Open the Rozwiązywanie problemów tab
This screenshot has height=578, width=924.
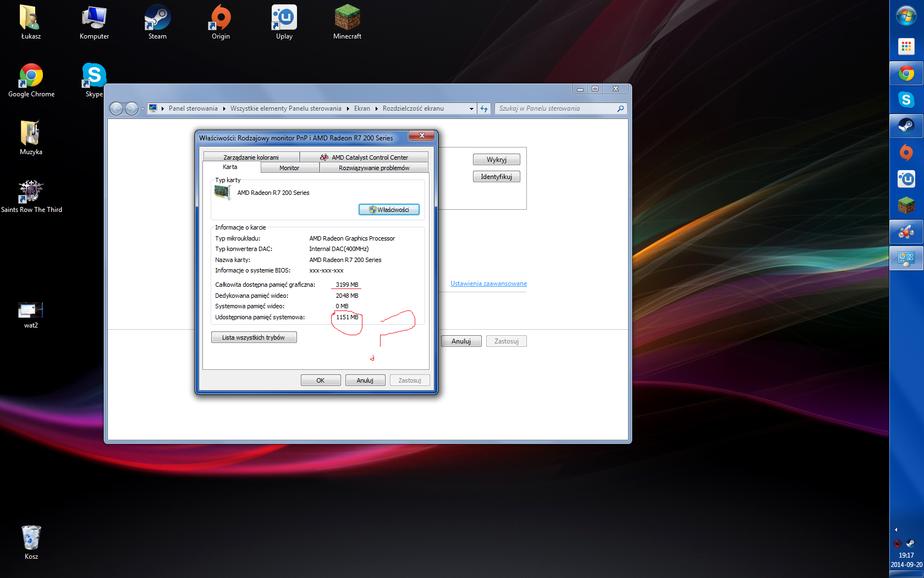(374, 168)
